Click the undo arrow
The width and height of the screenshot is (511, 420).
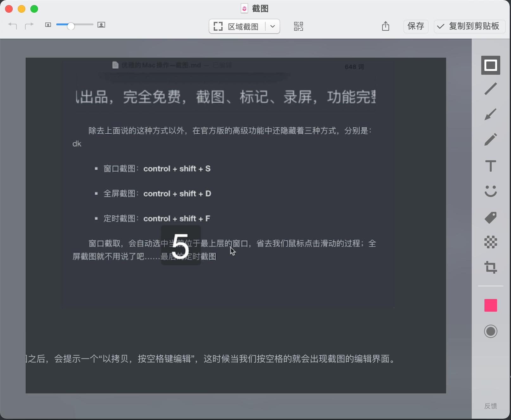point(12,26)
